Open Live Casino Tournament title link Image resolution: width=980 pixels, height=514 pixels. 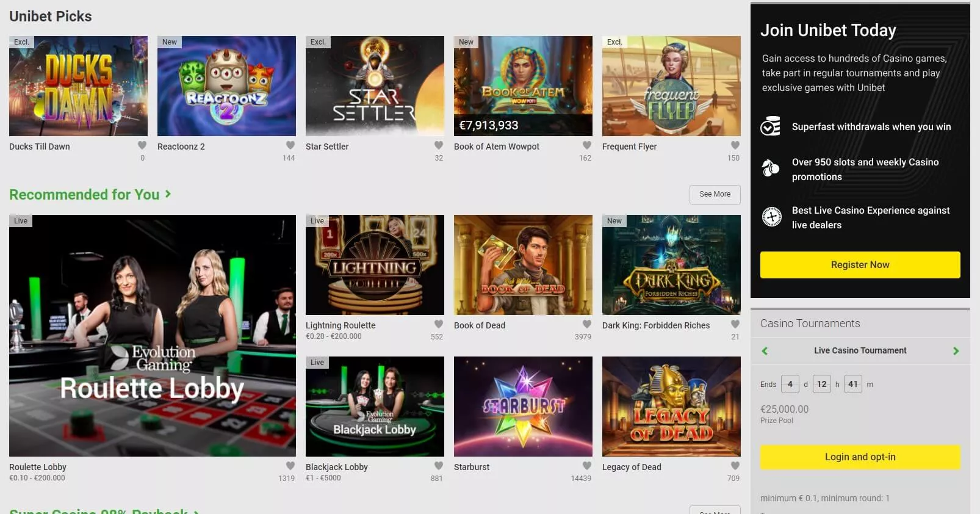860,350
